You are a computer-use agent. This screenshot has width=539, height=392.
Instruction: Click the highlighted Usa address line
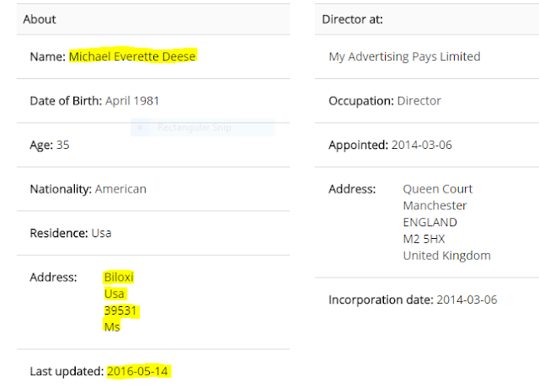click(x=115, y=294)
